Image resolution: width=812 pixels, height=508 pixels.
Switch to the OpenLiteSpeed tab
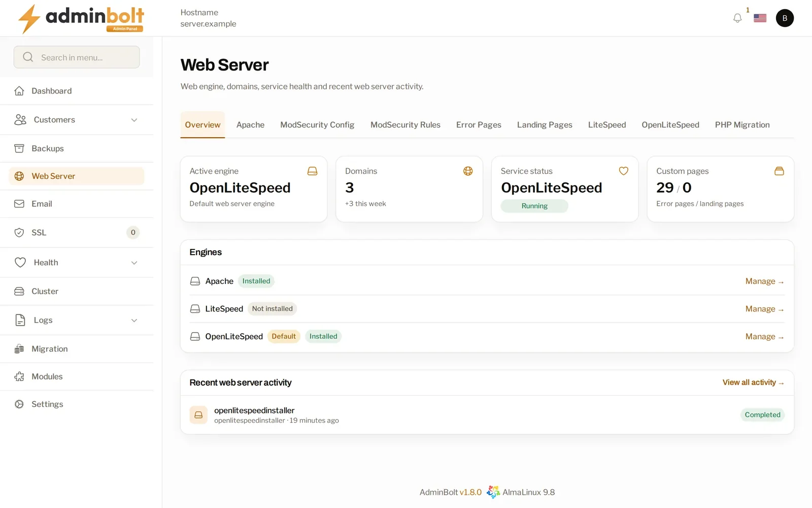click(670, 125)
